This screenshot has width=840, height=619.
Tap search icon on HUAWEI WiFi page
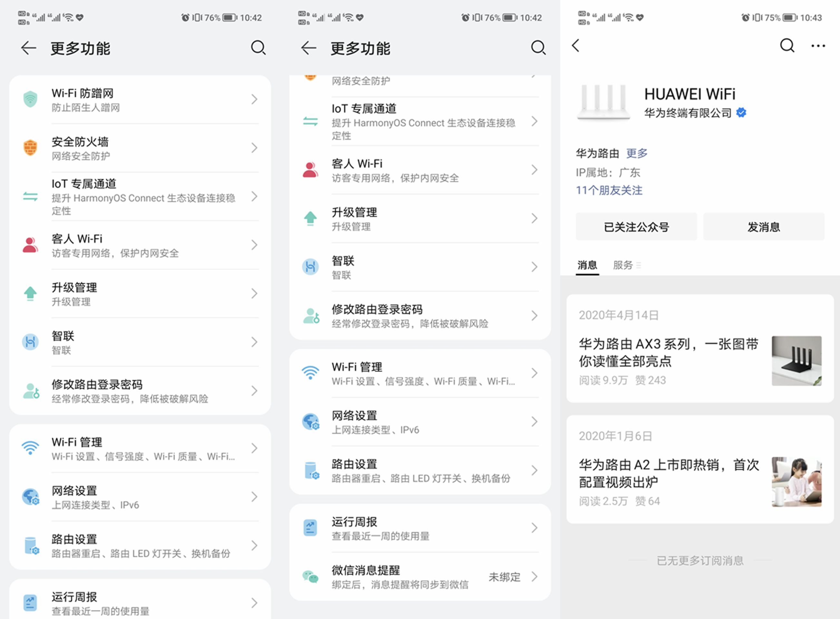click(787, 46)
